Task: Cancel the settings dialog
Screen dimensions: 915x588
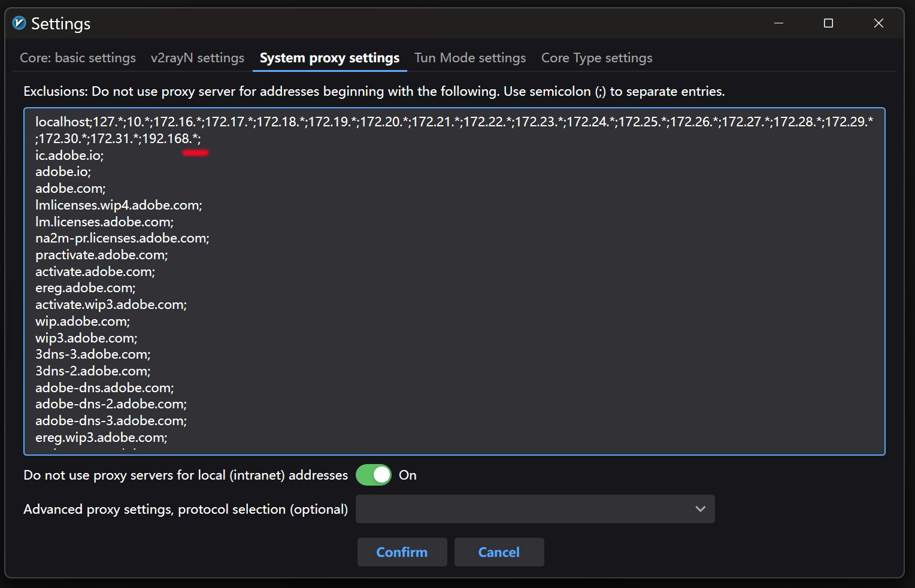Action: pos(499,552)
